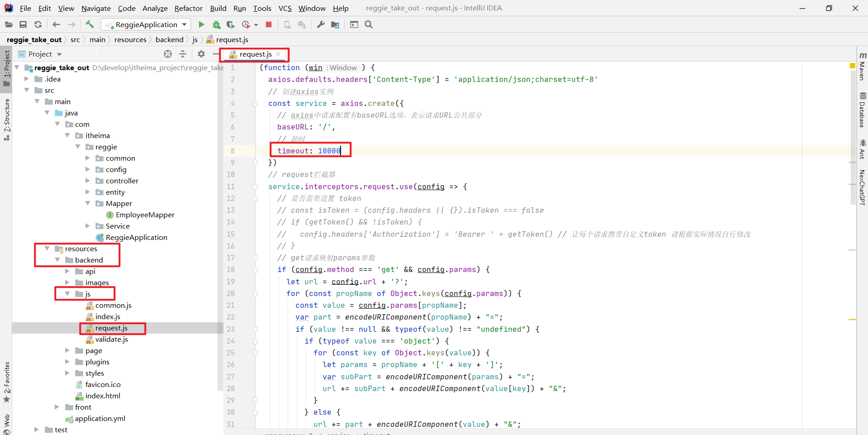Screen dimensions: 868x435
Task: Select validate.js file in tree
Action: [111, 339]
